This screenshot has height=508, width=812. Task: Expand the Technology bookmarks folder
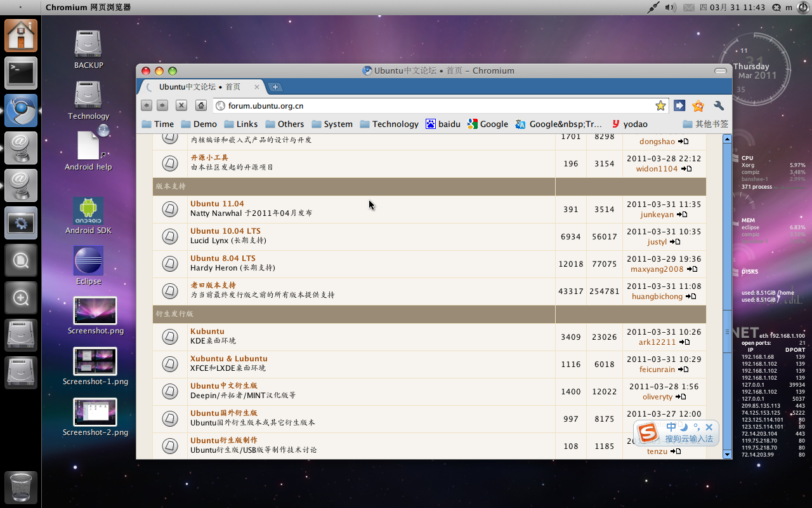[389, 124]
